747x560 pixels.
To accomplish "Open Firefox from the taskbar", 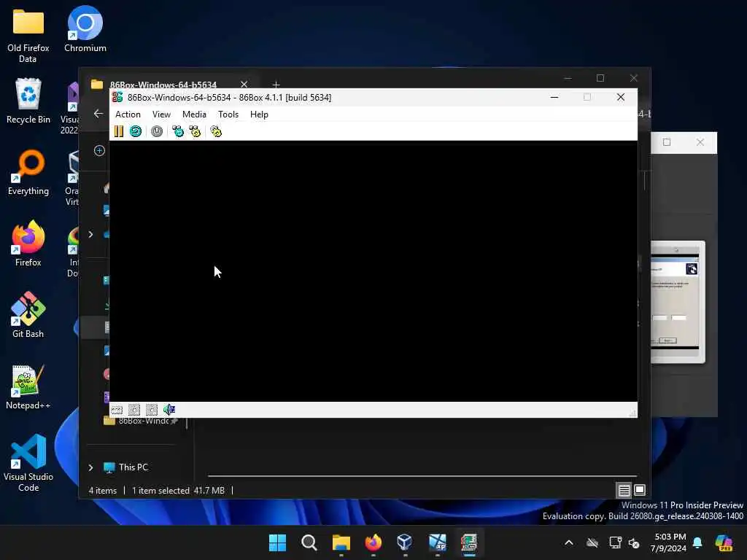I will pos(373,542).
